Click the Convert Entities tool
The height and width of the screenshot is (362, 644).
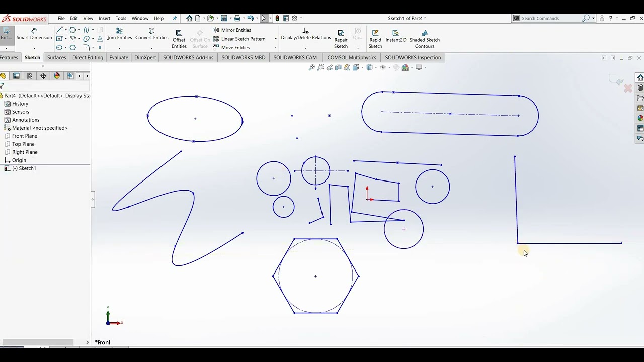(x=151, y=34)
